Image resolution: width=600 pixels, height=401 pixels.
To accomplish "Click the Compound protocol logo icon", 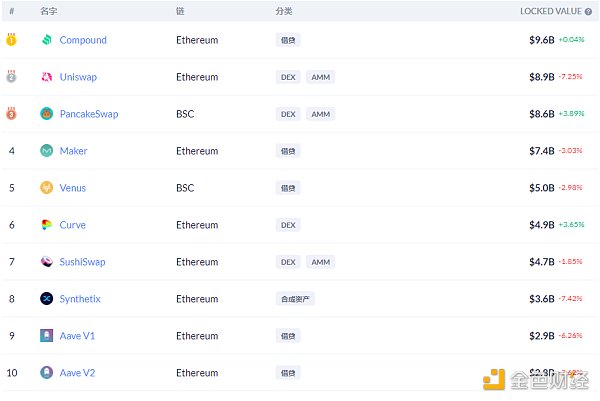I will pyautogui.click(x=46, y=40).
